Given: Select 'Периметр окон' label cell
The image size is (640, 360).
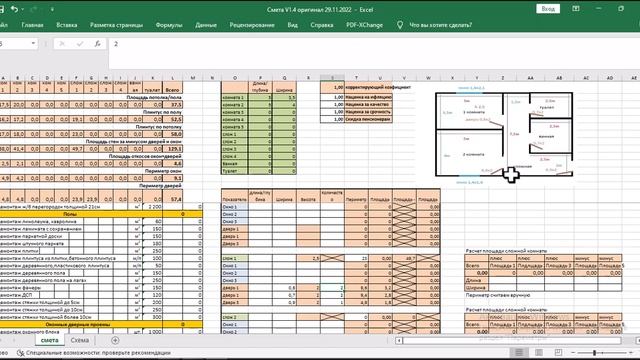Looking at the screenshot, I should tap(163, 171).
